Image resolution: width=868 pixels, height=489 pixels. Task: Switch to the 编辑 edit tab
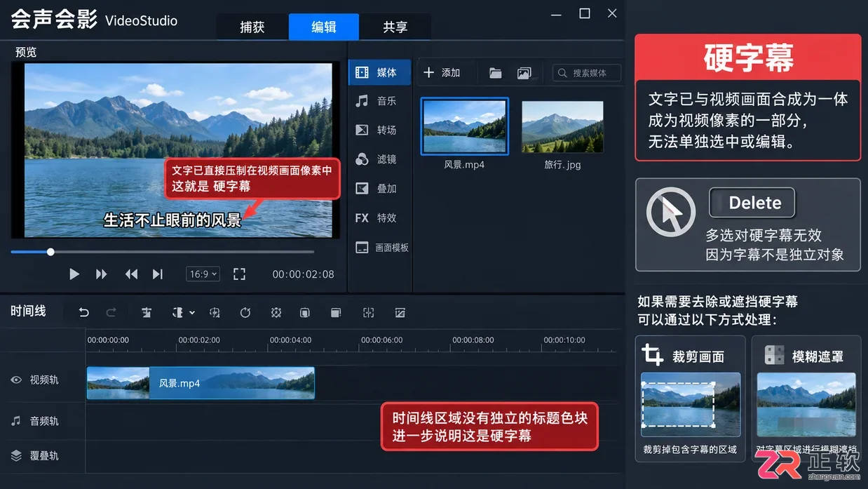(x=324, y=27)
